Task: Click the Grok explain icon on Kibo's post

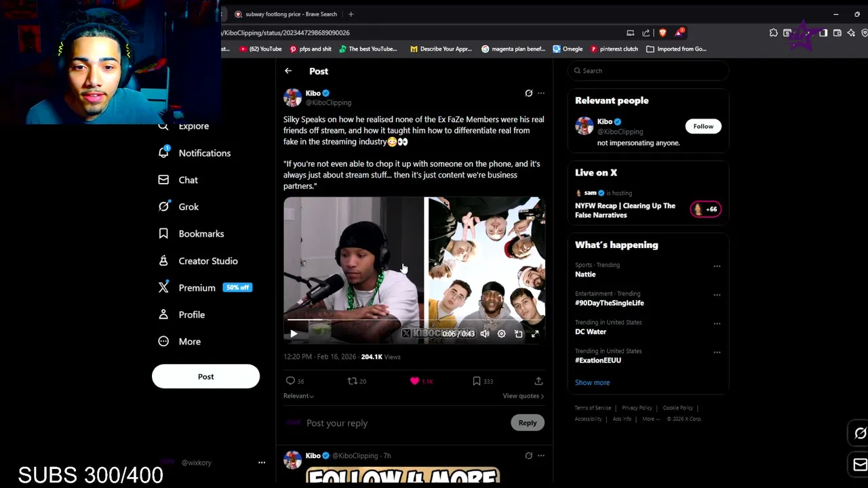Action: tap(529, 93)
